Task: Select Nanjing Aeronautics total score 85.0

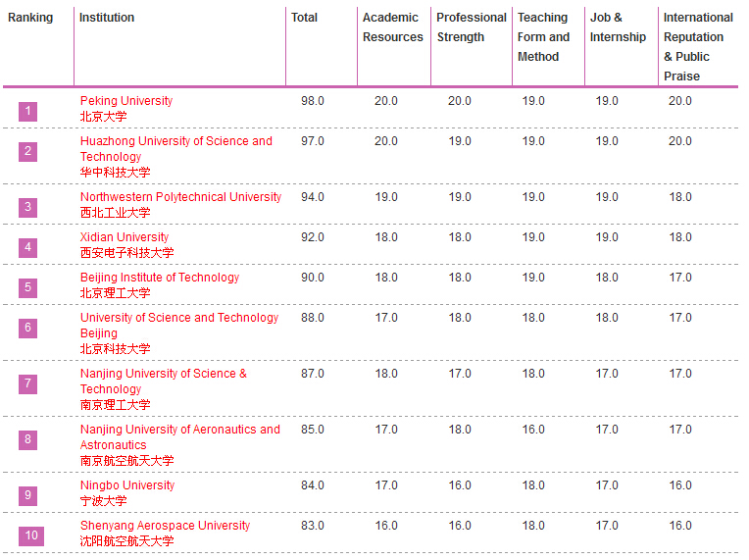Action: (x=313, y=430)
